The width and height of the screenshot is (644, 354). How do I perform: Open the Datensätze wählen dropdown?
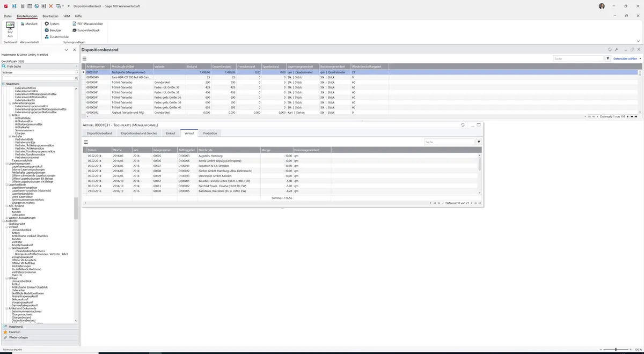[627, 58]
